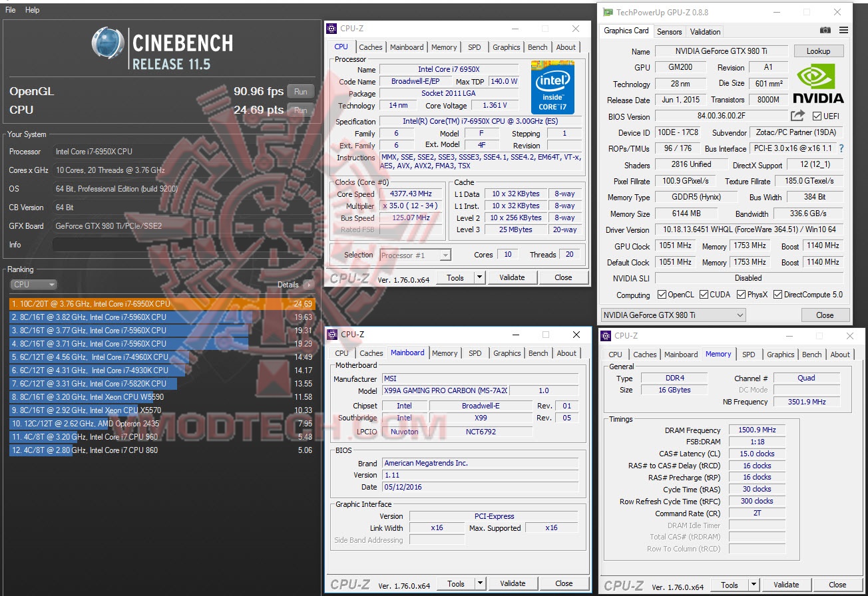Click the title bar icon of CPU-Z Memory window
The height and width of the screenshot is (596, 868).
pos(607,336)
